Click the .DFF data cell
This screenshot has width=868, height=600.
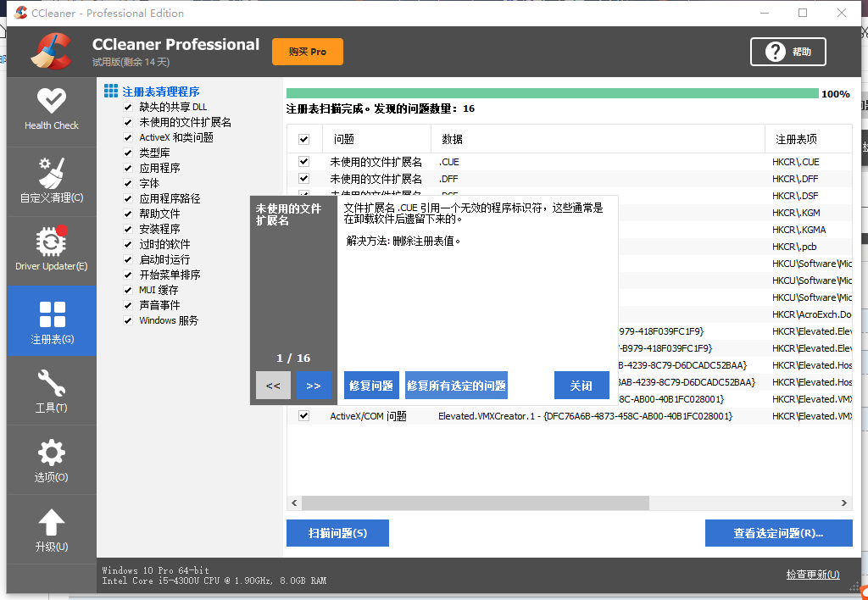click(448, 180)
